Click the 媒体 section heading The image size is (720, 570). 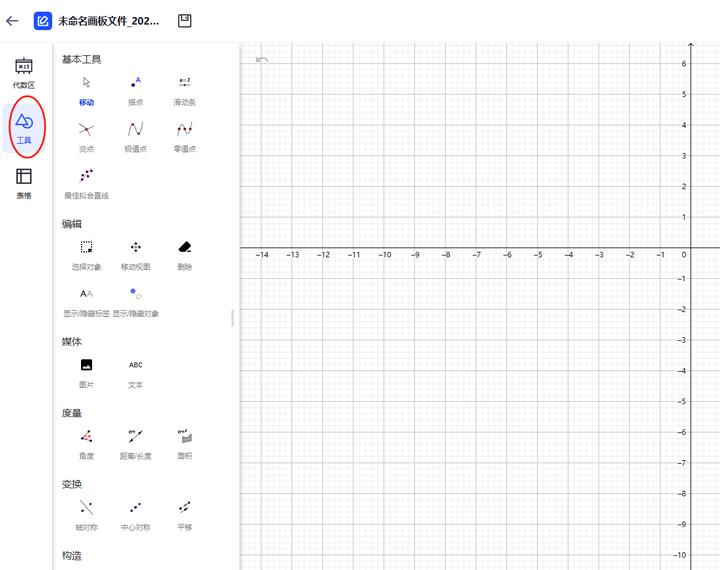[x=72, y=342]
